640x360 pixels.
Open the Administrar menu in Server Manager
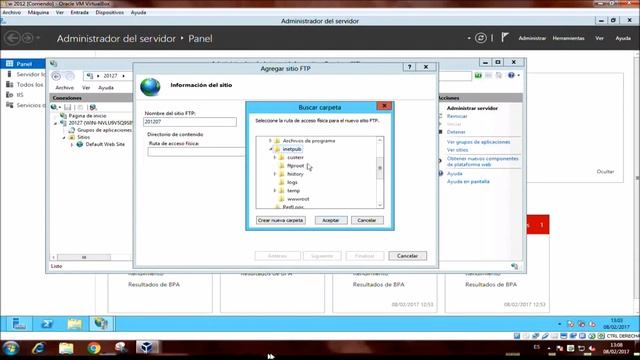coord(532,38)
